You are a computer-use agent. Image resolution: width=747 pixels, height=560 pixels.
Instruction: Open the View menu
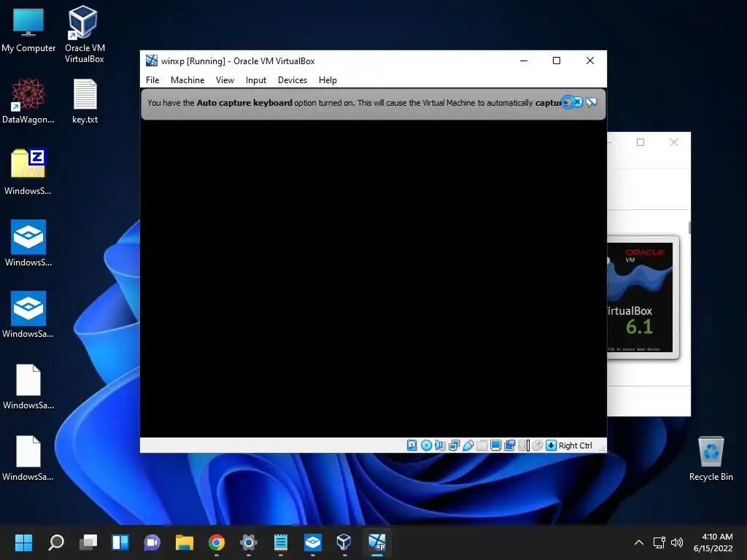225,80
